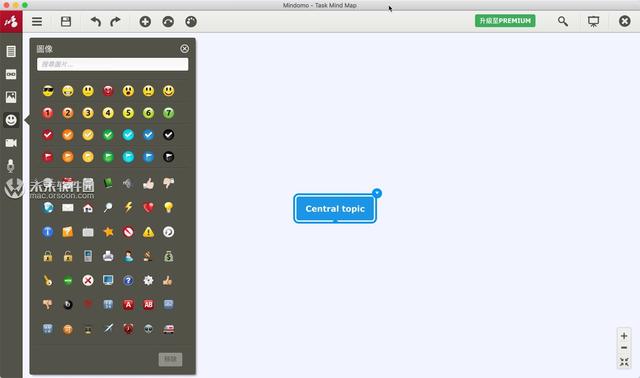Expand the Central topic dropdown arrow
The height and width of the screenshot is (378, 640).
click(377, 193)
